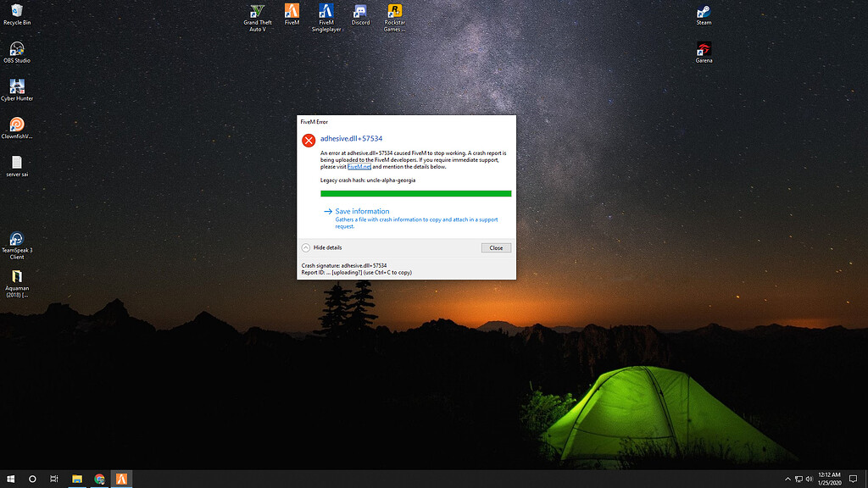Screen dimensions: 868x488
Task: Select the Steam desktop icon
Action: pyautogui.click(x=704, y=14)
